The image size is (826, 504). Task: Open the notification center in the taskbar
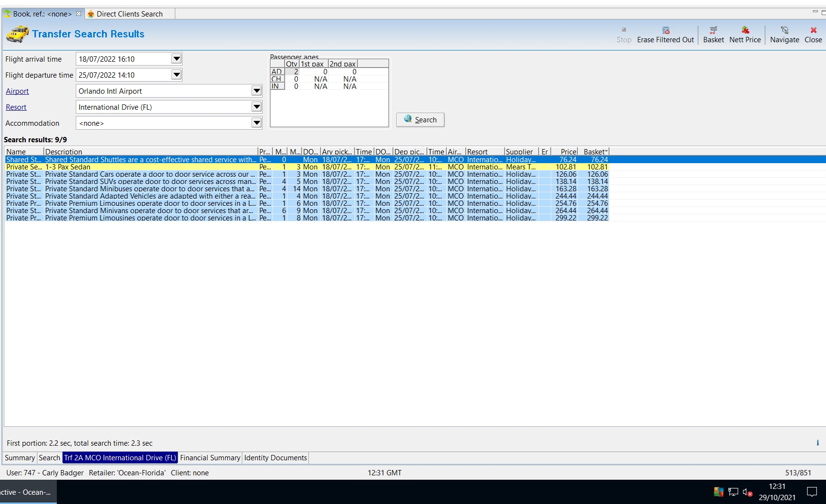click(x=812, y=492)
